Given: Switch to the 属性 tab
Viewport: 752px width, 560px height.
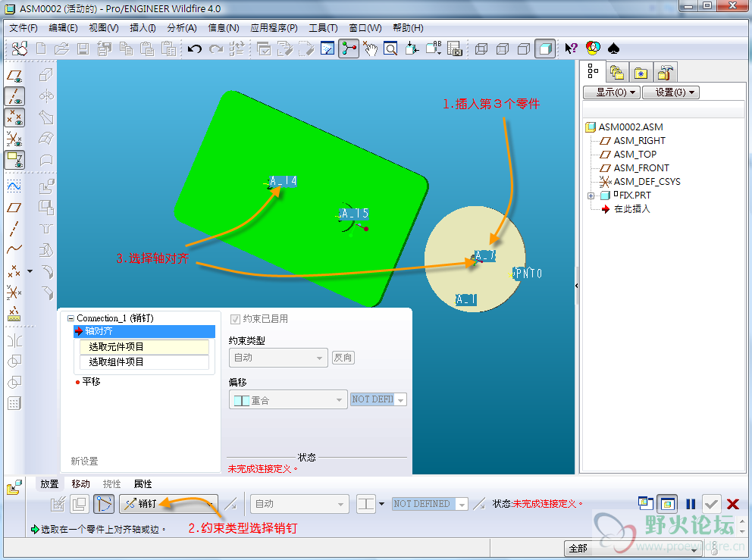Looking at the screenshot, I should [x=143, y=483].
